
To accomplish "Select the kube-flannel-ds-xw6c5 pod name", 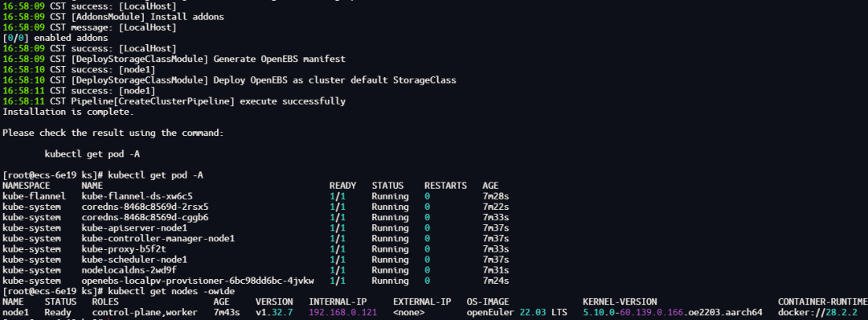I will pos(137,196).
